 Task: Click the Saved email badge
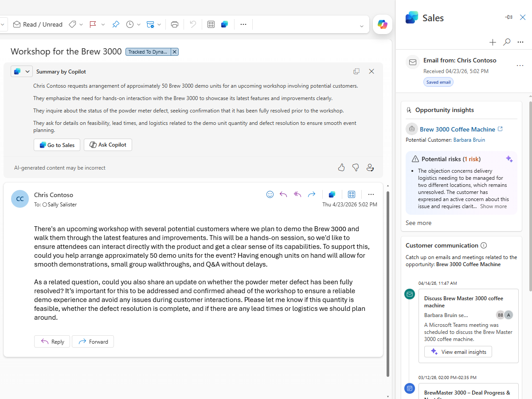438,82
